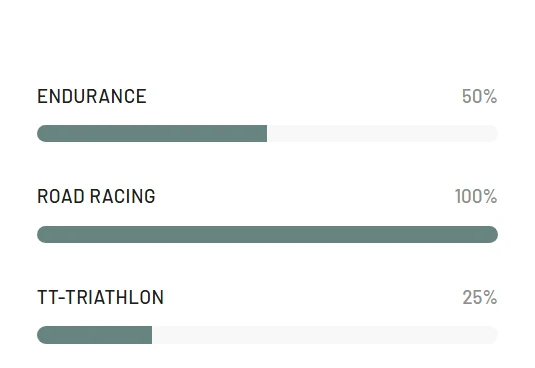This screenshot has width=535, height=368.
Task: Click where the TT-Triathlon fill ends
Action: pos(151,335)
